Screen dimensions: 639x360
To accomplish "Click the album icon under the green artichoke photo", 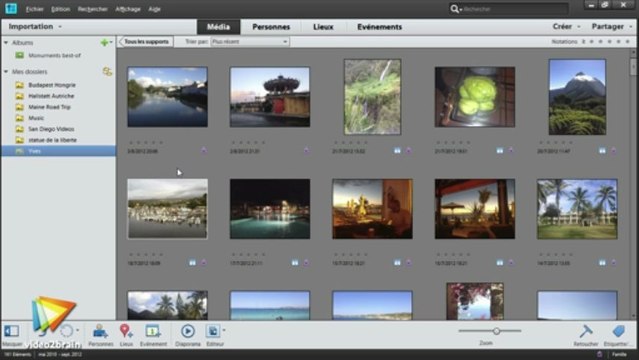I will pyautogui.click(x=500, y=151).
